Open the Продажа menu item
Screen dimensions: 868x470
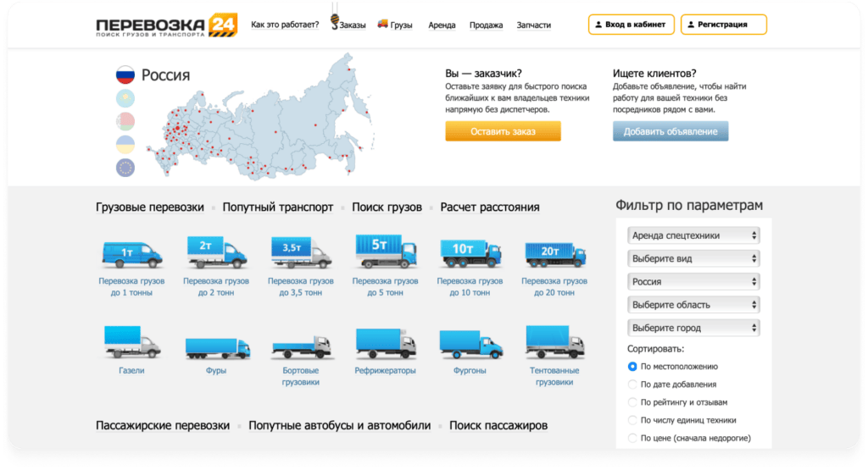(x=486, y=25)
